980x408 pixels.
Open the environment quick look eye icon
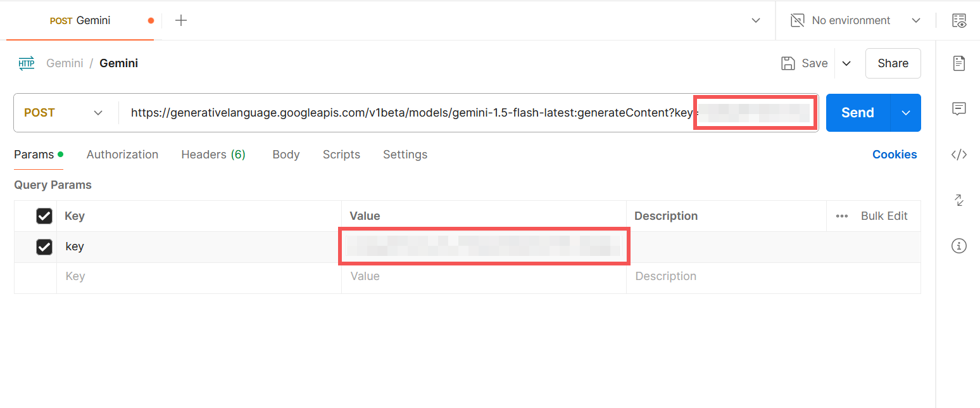[958, 20]
